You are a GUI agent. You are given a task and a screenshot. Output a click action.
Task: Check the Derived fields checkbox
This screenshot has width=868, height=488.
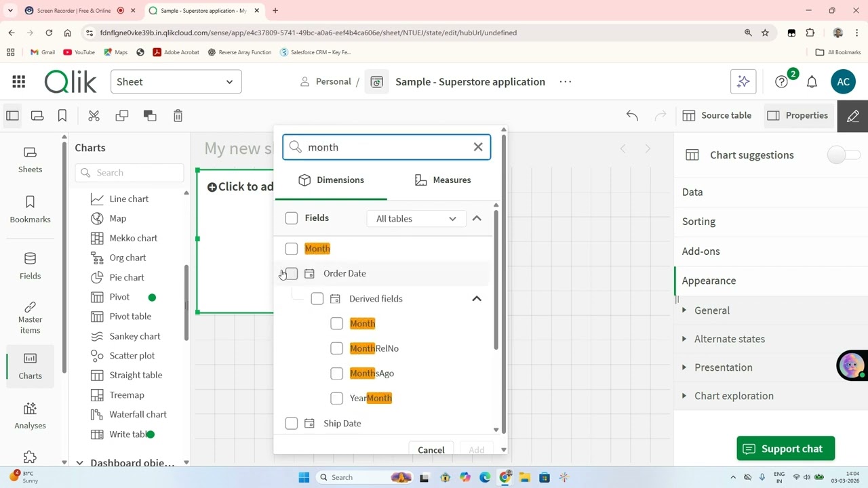click(x=317, y=299)
